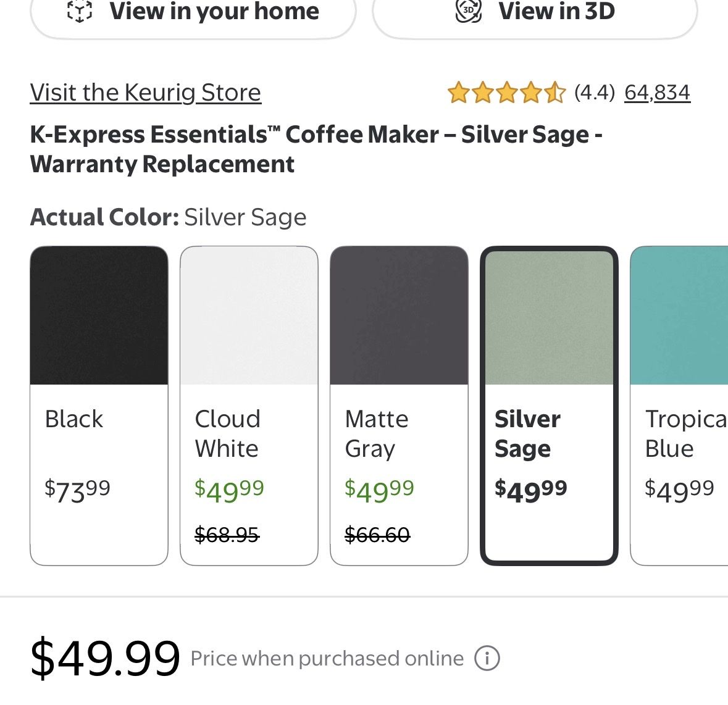Click the K-Express Essentials product title
Viewport: 728px width, 705px height.
(316, 149)
